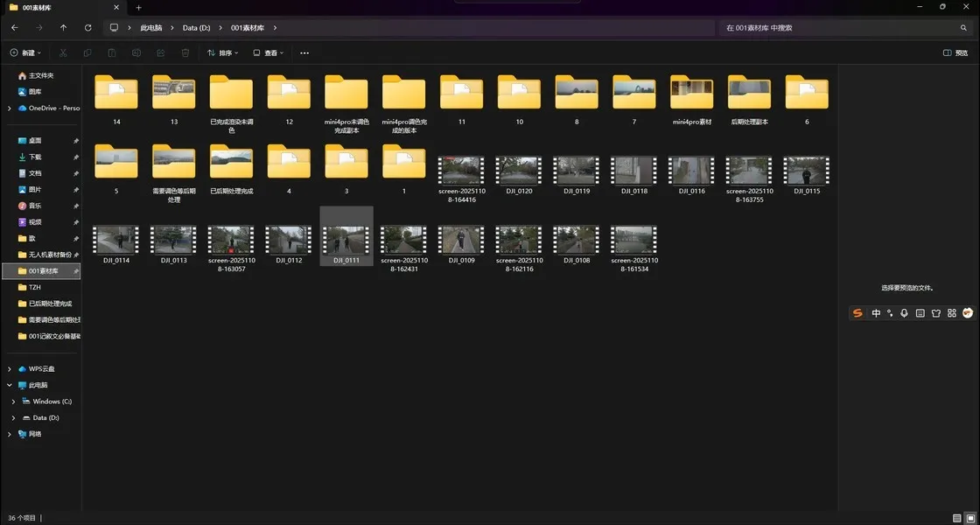Switch to details list view in the status bar
Viewport: 980px width, 525px height.
click(x=956, y=518)
